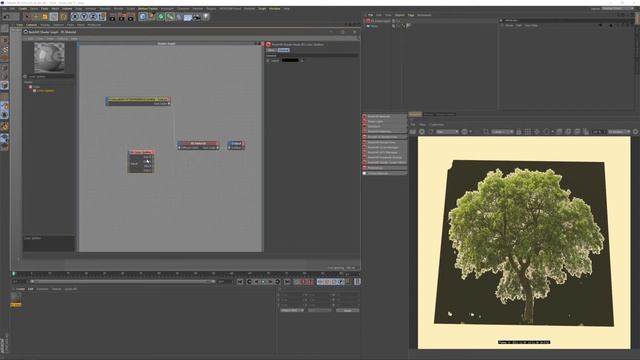Click the last list item with white icon
The height and width of the screenshot is (360, 640).
click(384, 173)
